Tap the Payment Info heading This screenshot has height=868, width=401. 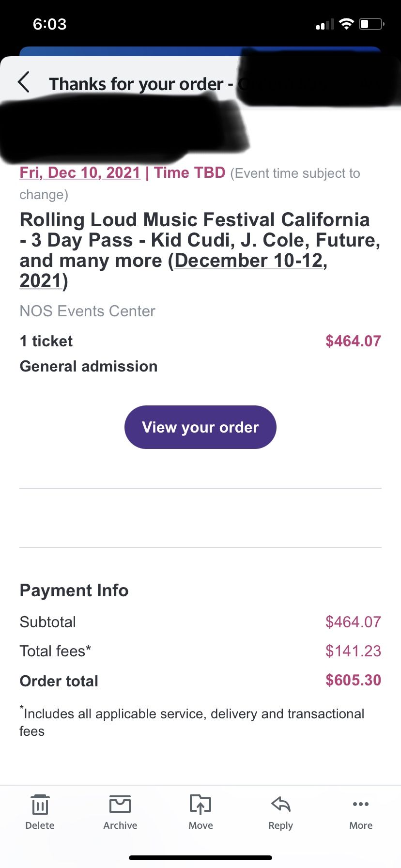tap(74, 590)
